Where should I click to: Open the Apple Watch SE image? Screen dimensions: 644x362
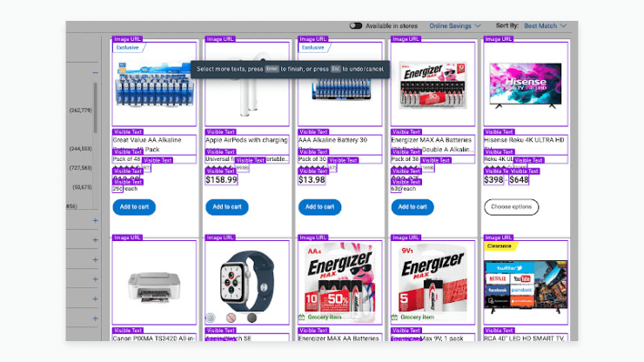[247, 283]
